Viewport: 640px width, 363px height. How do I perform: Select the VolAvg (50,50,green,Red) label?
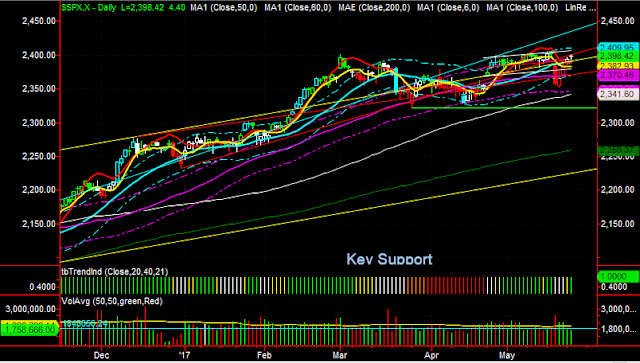point(112,301)
